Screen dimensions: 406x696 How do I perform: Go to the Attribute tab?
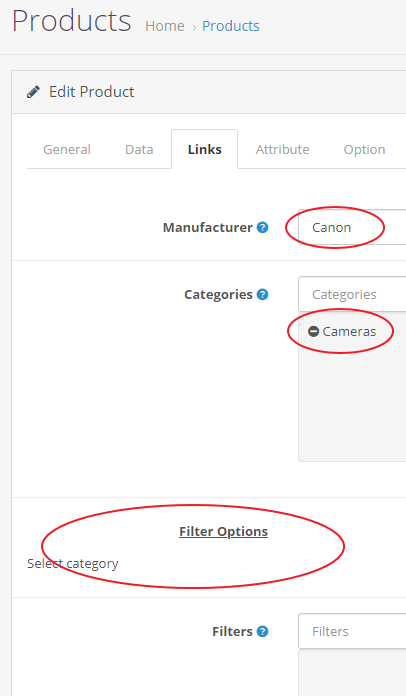pyautogui.click(x=283, y=150)
